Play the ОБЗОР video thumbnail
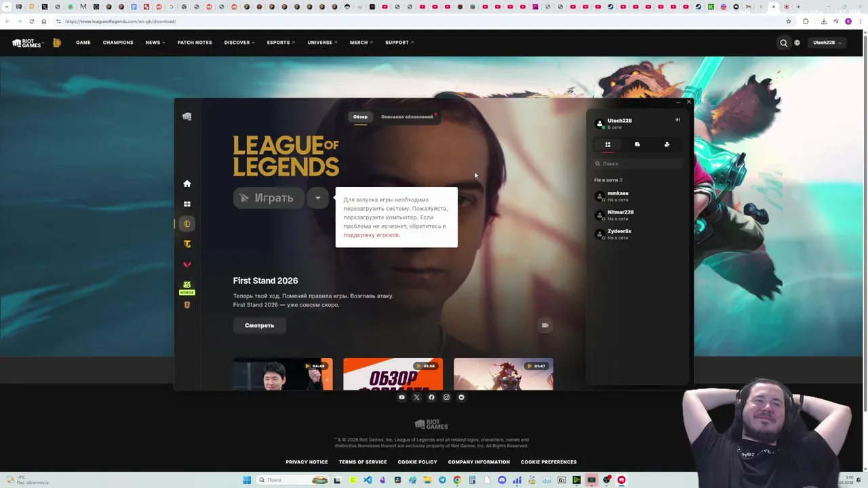The image size is (868, 488). [393, 374]
